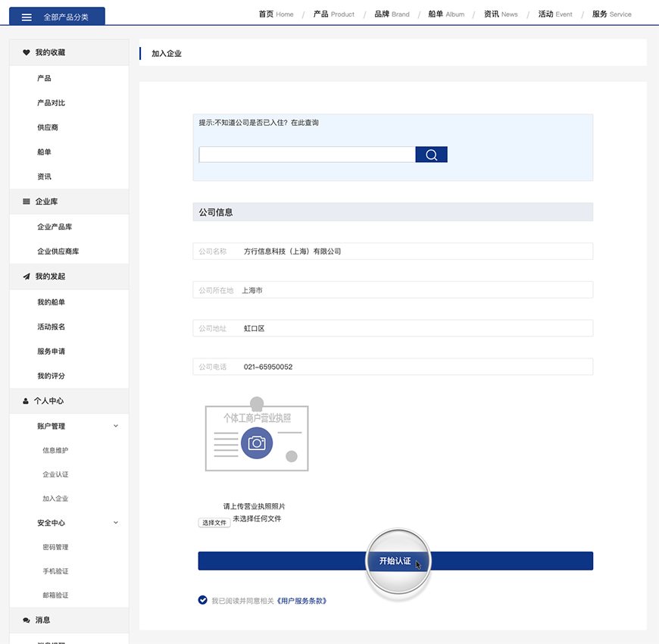Click the heart icon beside 我的收藏
Viewport: 659px width, 644px height.
27,52
